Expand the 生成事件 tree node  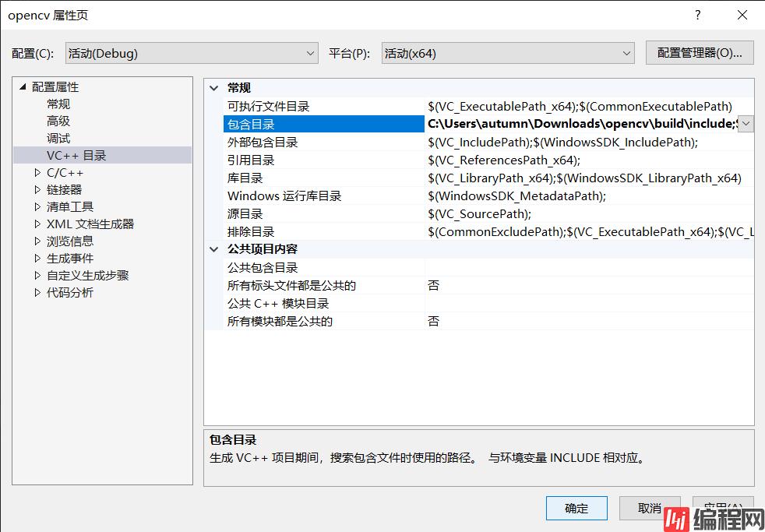click(x=37, y=259)
